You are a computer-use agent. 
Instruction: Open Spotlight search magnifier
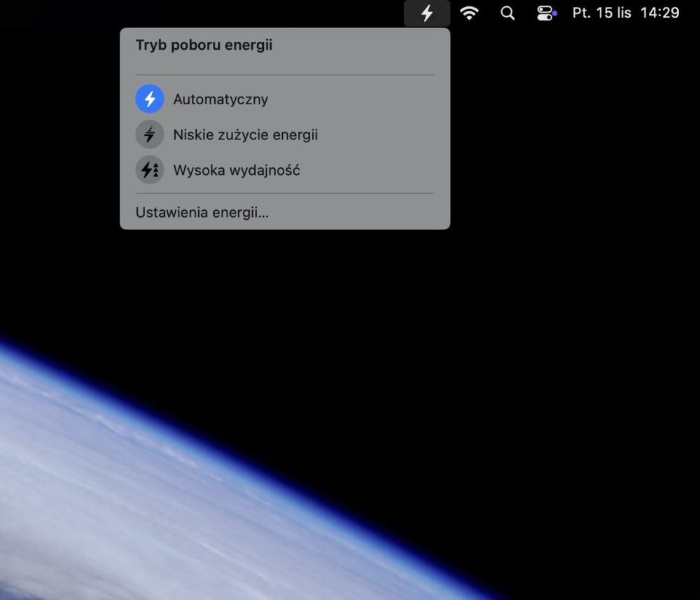(507, 13)
